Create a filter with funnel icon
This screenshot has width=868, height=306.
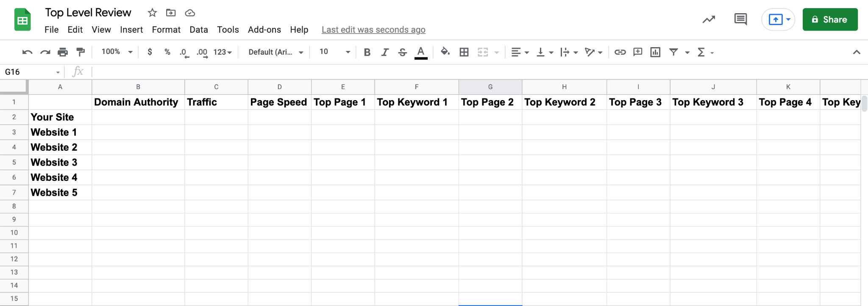point(673,52)
